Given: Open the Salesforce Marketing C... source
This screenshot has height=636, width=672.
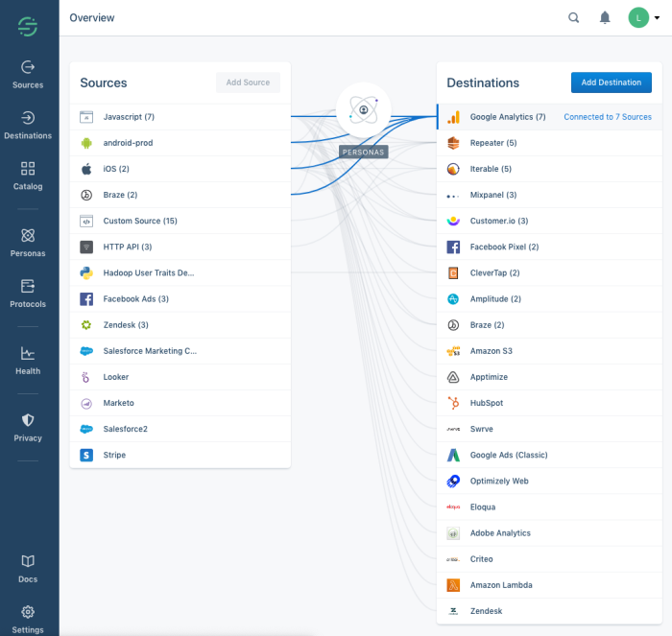Looking at the screenshot, I should pos(180,351).
